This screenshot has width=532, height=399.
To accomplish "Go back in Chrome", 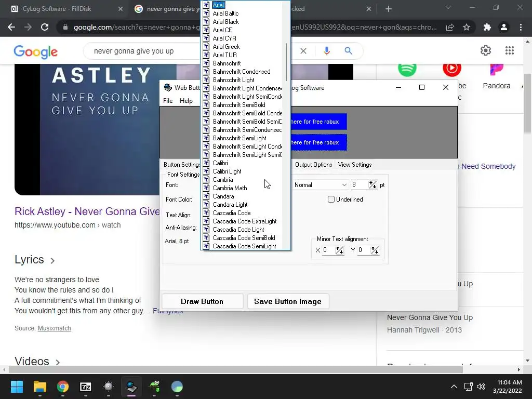I will [x=11, y=27].
